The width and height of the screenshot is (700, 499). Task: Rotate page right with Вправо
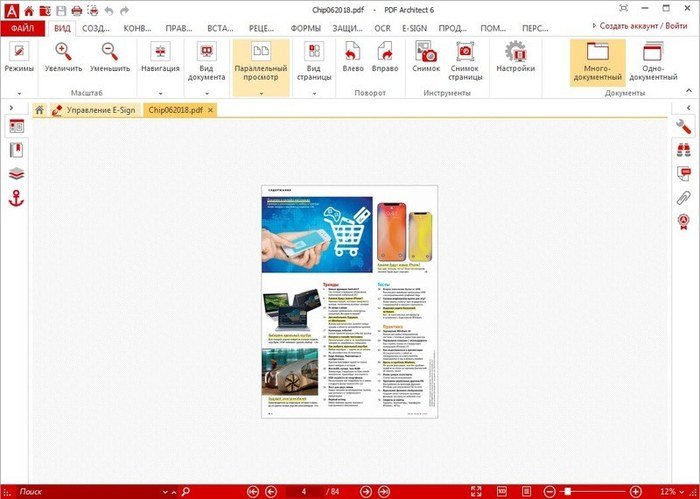(385, 58)
